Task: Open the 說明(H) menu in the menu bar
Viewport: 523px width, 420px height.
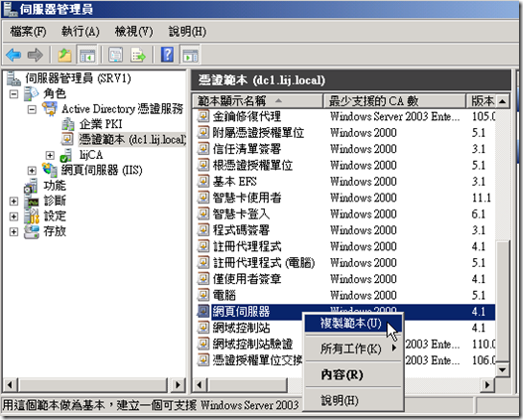Action: pos(188,32)
